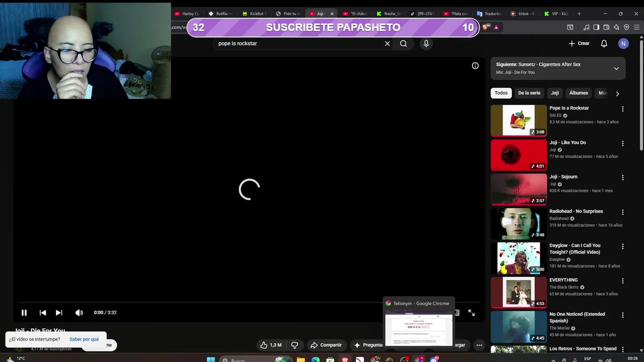Click the Compartir share button
The width and height of the screenshot is (644, 362).
326,345
